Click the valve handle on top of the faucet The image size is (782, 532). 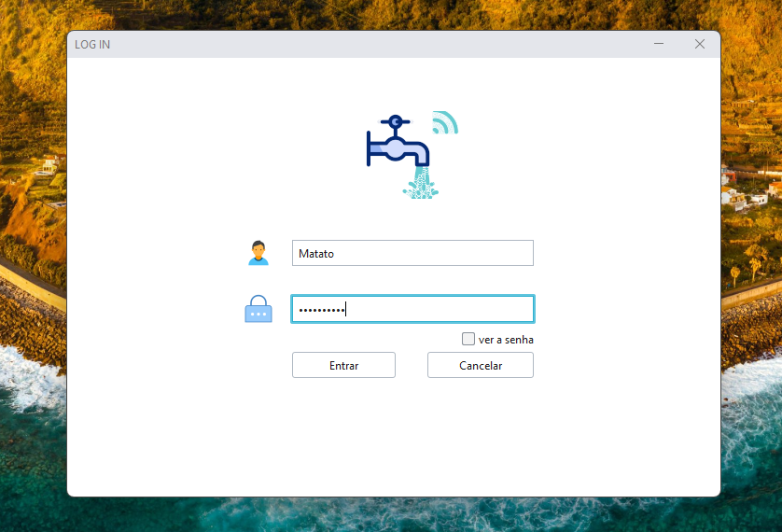click(x=395, y=121)
